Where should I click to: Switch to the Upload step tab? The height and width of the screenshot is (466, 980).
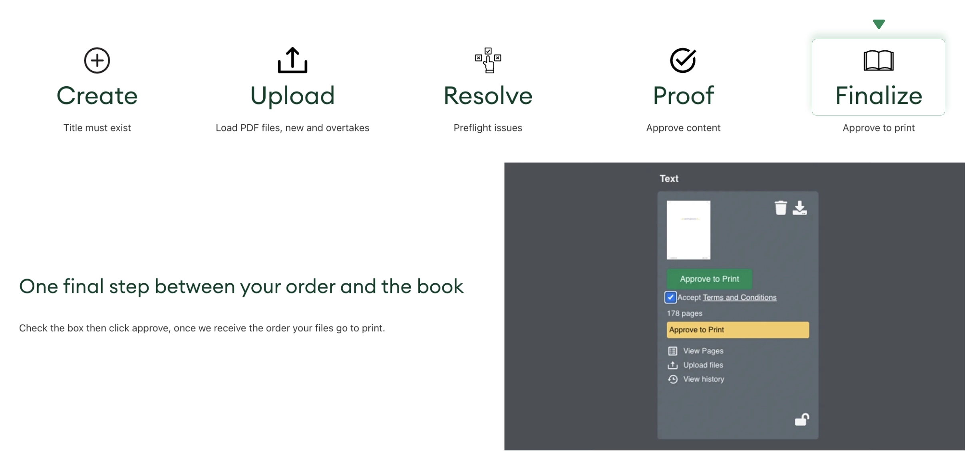click(x=292, y=96)
